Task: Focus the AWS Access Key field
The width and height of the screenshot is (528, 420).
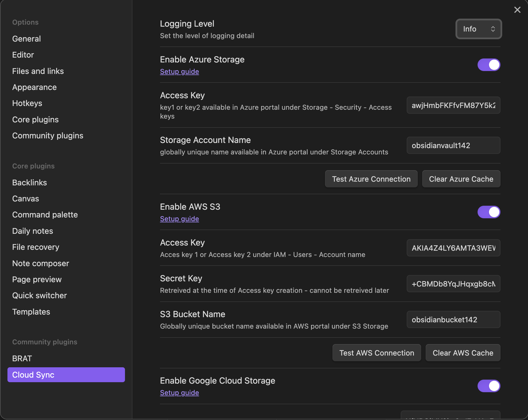Action: pos(453,248)
